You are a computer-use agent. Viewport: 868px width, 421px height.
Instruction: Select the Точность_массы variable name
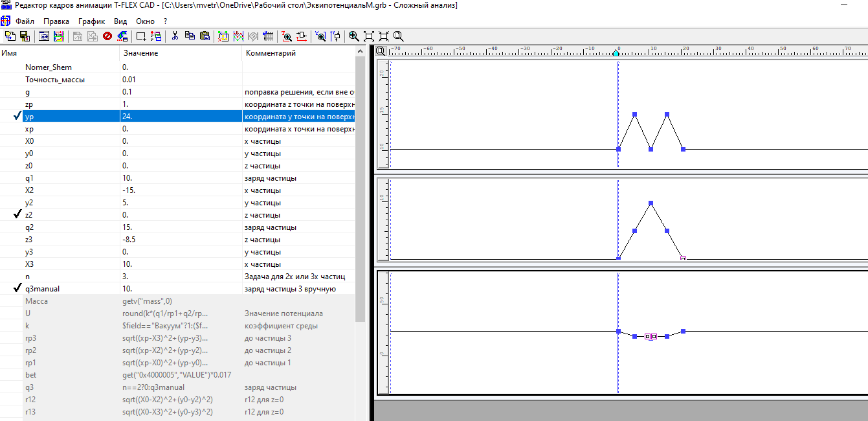[55, 80]
